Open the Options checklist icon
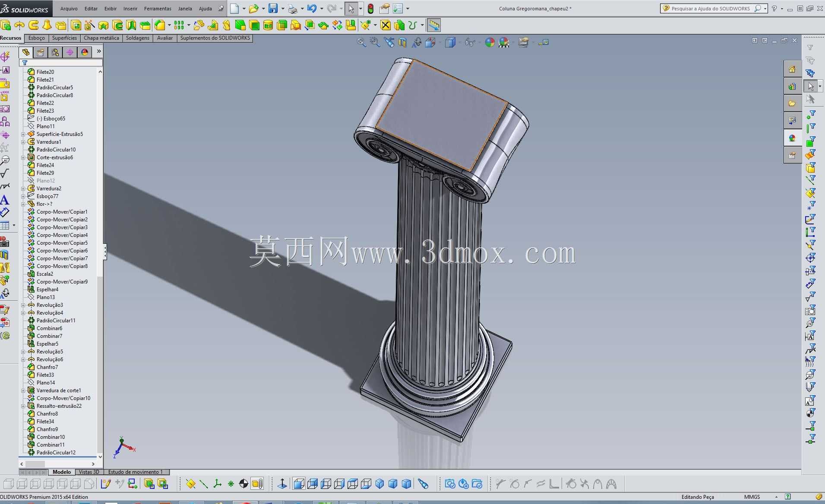 click(x=398, y=8)
